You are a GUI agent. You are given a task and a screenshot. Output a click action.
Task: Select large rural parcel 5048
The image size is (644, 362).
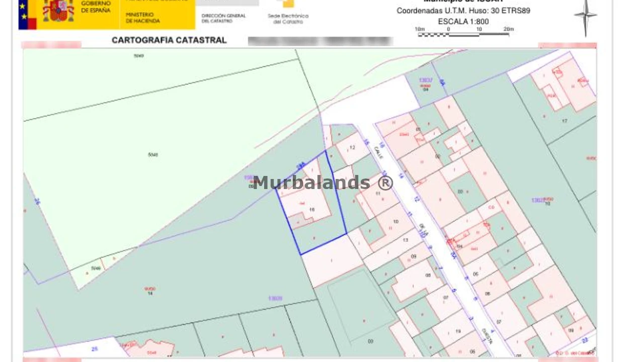tap(153, 154)
